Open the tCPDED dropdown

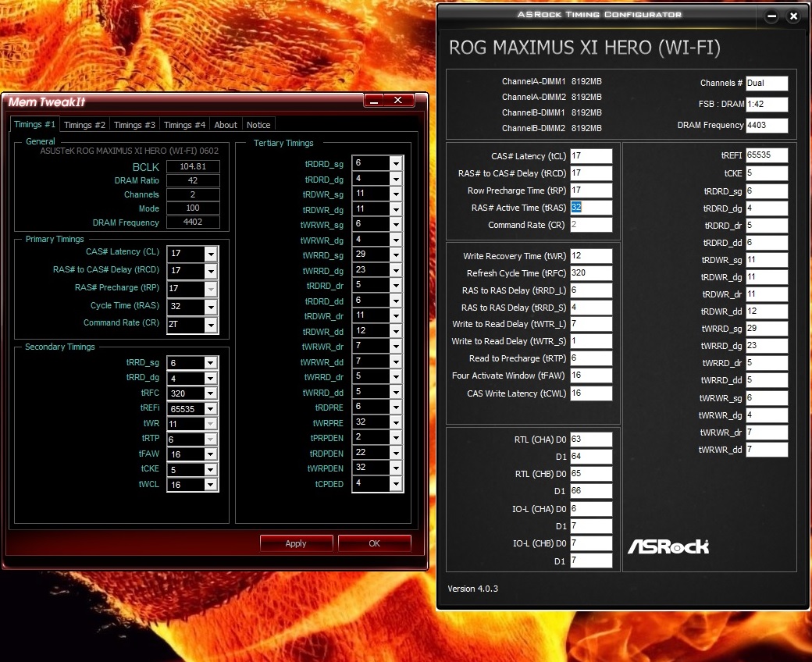point(396,484)
